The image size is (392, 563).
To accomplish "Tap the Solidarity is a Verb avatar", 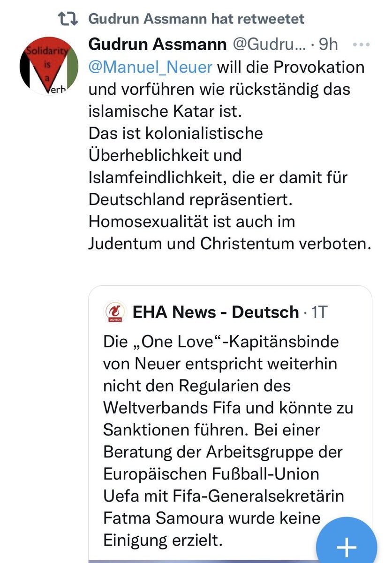I will pos(49,66).
